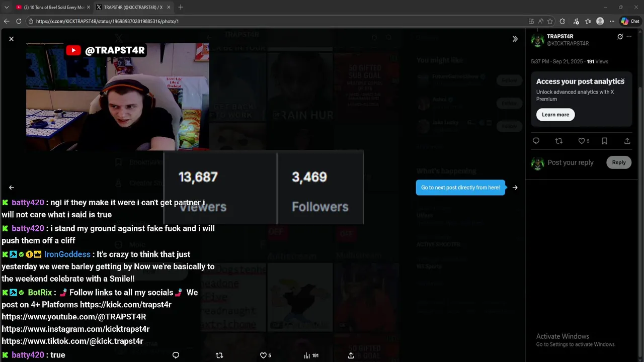Go back in browser
Screen dimensions: 644x362
tap(7, 21)
